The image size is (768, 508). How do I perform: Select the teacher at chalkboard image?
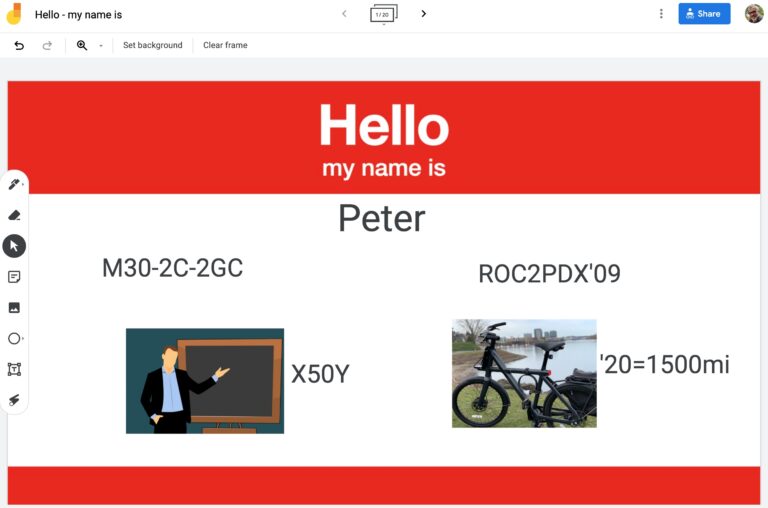tap(205, 381)
